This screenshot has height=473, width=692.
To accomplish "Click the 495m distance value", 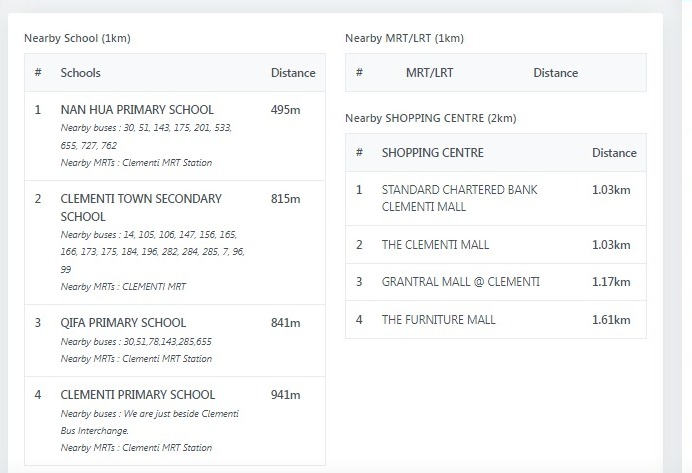I will pyautogui.click(x=285, y=110).
